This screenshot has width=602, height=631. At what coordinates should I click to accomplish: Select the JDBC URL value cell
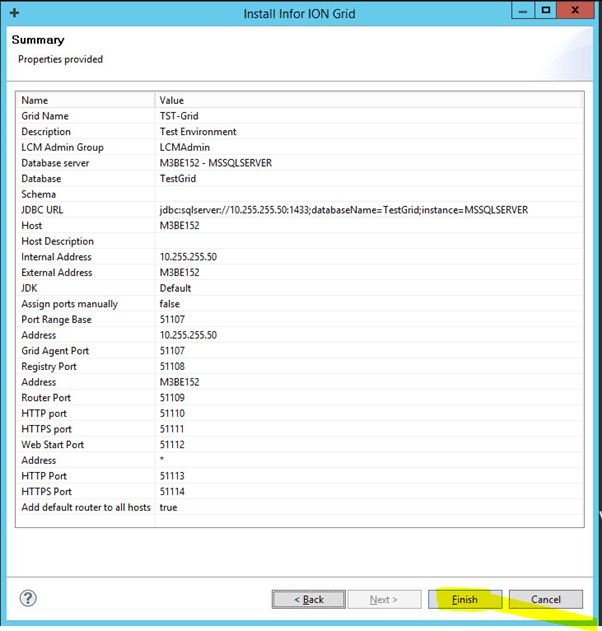click(x=343, y=210)
